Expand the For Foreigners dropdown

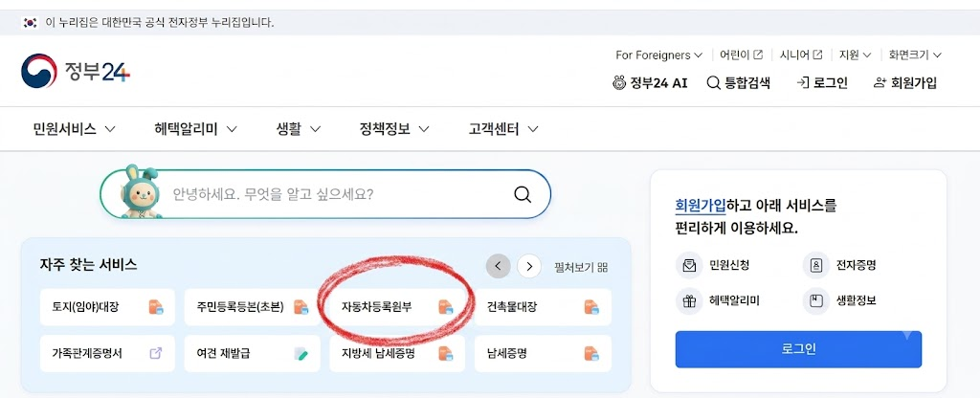coord(658,55)
